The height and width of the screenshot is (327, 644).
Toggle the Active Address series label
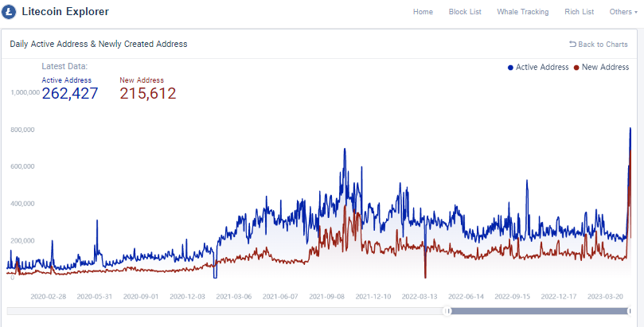click(542, 68)
